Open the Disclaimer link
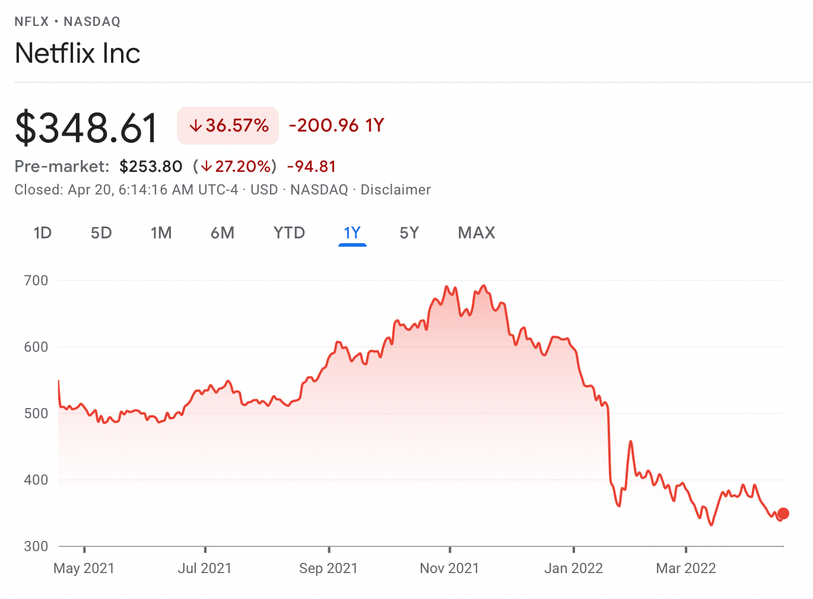This screenshot has width=813, height=599. pos(395,189)
